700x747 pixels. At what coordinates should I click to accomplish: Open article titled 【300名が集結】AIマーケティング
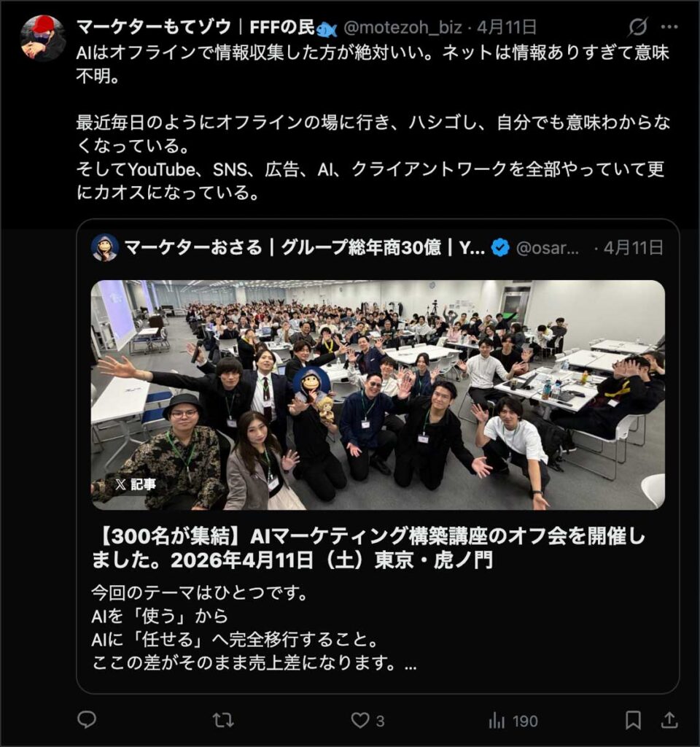(x=368, y=548)
